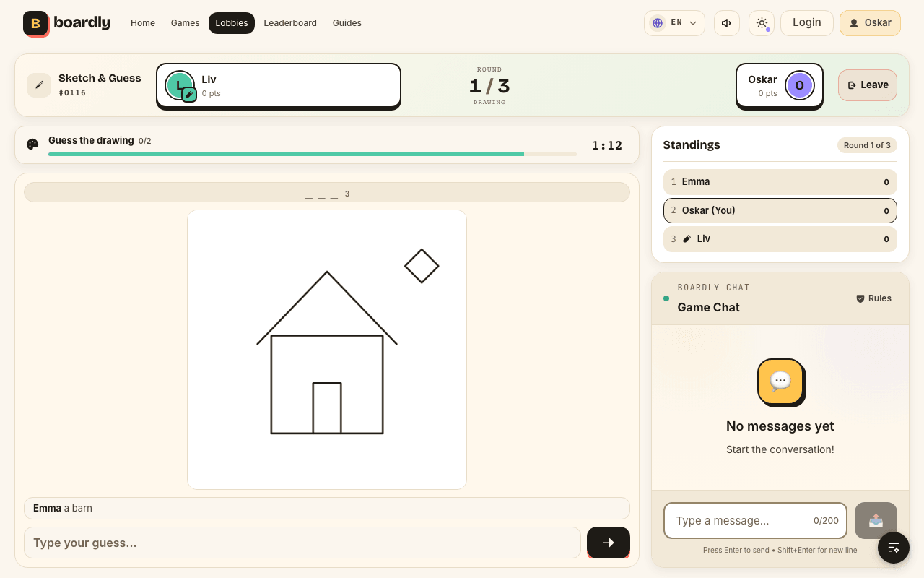Select the Oskar (You) standings row
The width and height of the screenshot is (924, 578).
pos(780,210)
